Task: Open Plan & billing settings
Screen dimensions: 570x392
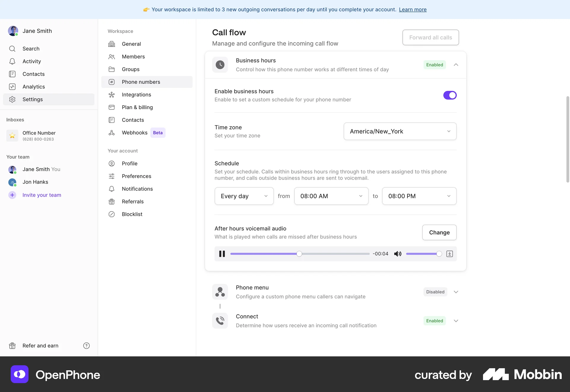Action: tap(137, 107)
